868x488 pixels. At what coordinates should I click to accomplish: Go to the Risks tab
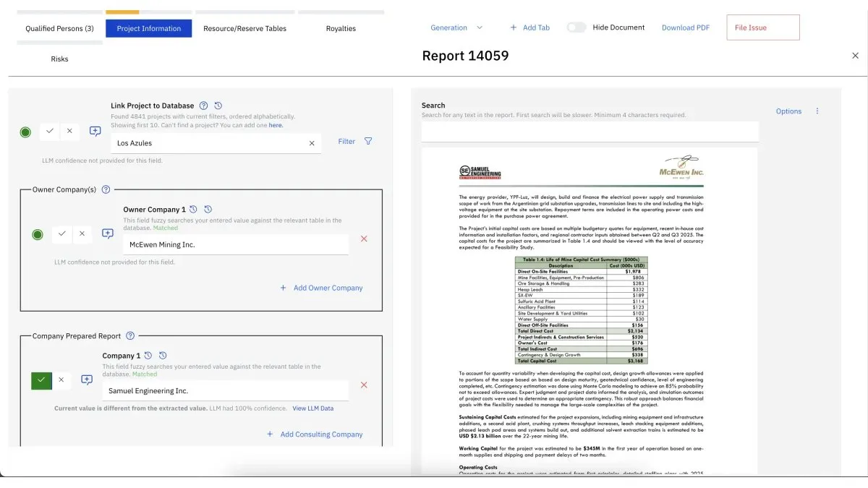pyautogui.click(x=59, y=59)
